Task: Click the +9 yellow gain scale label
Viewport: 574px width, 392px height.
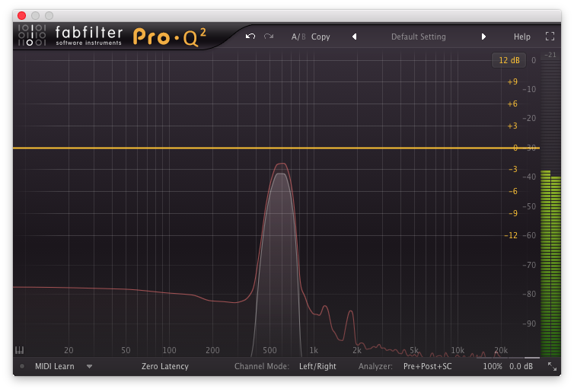Action: 512,81
